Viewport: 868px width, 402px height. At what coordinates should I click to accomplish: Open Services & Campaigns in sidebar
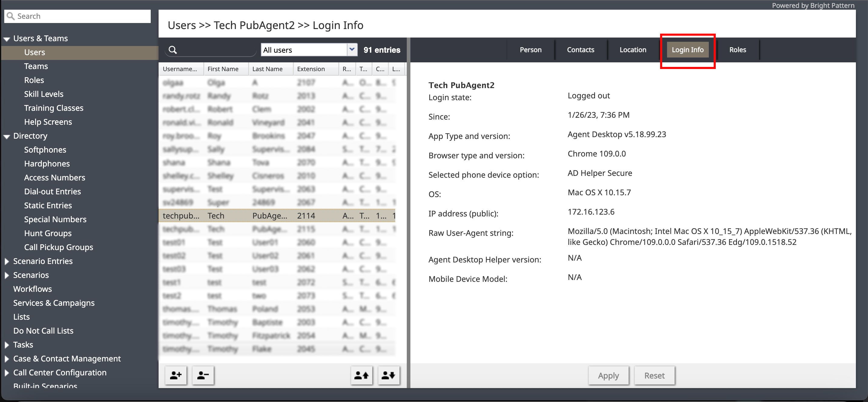point(54,303)
